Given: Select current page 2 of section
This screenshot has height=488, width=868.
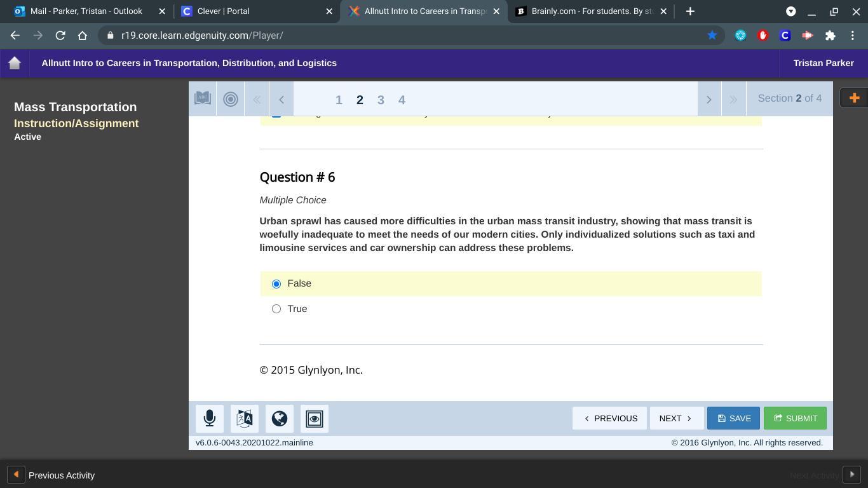Looking at the screenshot, I should point(360,100).
